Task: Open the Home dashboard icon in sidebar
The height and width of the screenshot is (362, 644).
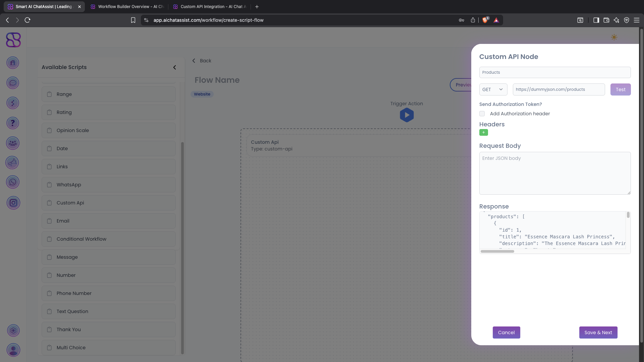Action: click(x=13, y=63)
